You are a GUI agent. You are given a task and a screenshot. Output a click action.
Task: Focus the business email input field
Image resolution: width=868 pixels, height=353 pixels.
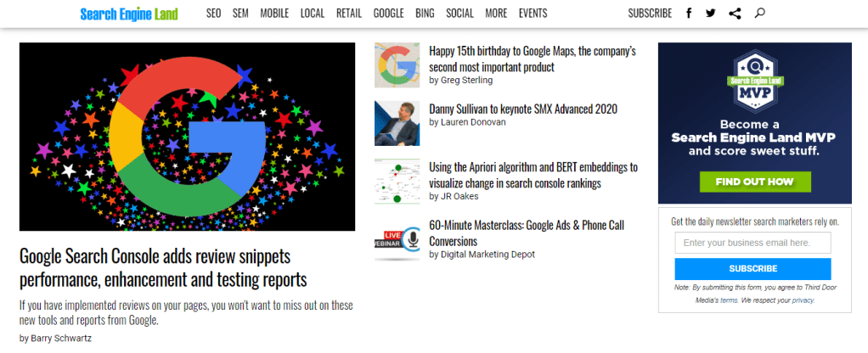[752, 244]
